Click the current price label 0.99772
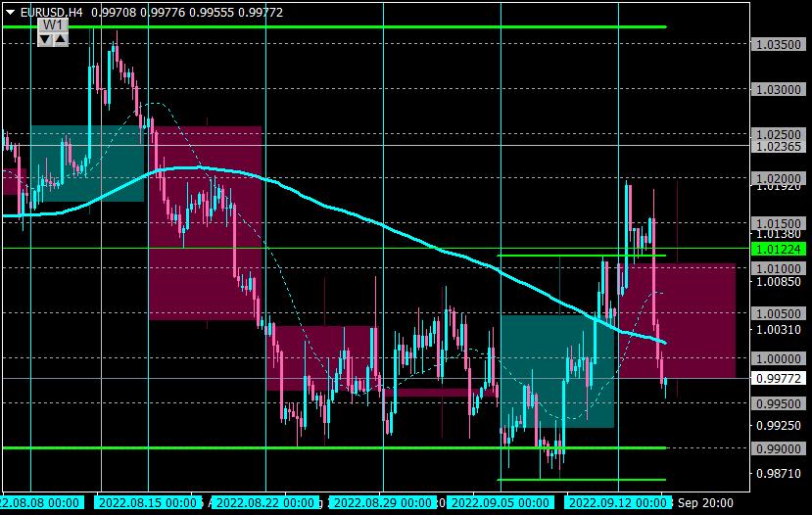 point(779,378)
